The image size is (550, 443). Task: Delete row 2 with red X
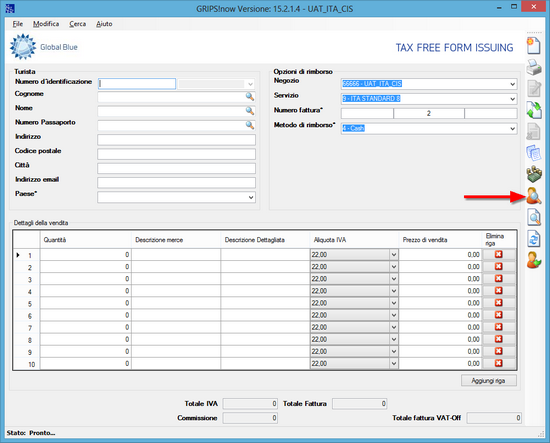coord(498,267)
